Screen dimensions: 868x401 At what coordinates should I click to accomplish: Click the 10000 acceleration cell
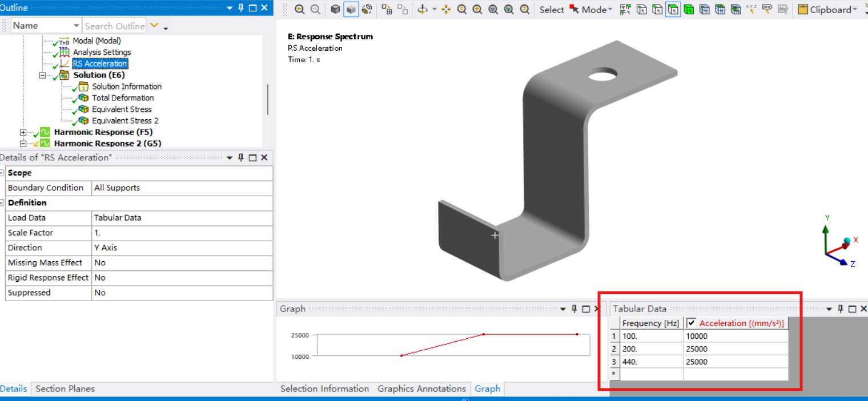[x=736, y=336]
